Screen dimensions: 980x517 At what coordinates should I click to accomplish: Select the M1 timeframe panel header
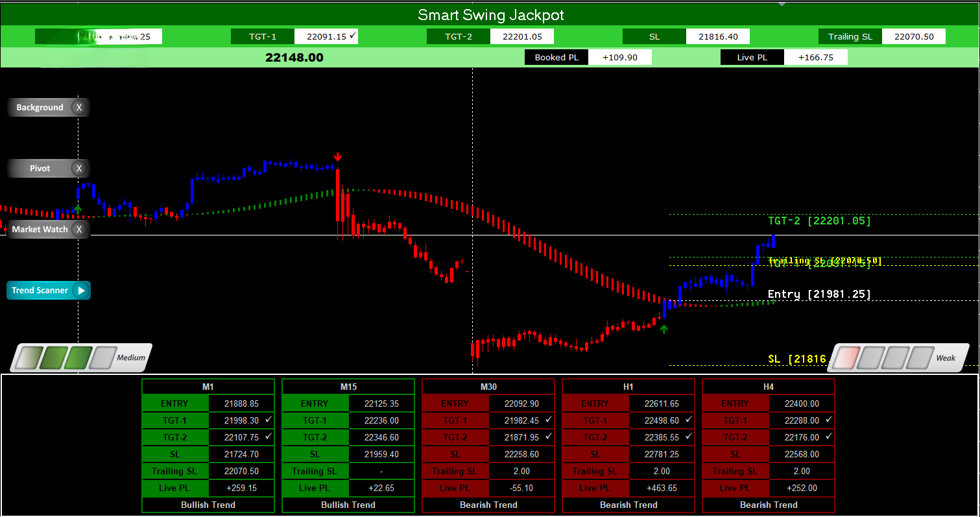click(x=208, y=386)
